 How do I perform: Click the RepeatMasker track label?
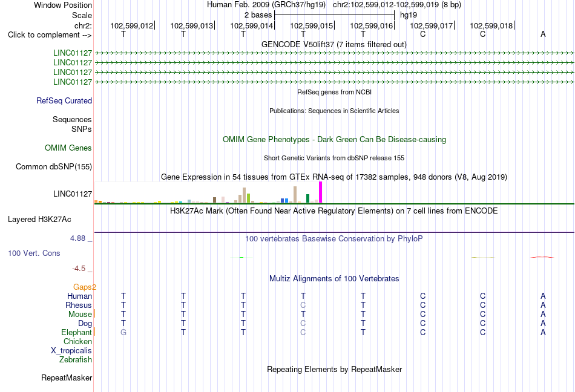coord(67,377)
